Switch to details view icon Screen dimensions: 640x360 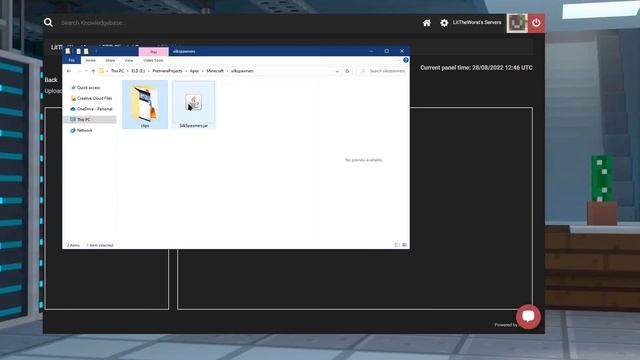[397, 245]
